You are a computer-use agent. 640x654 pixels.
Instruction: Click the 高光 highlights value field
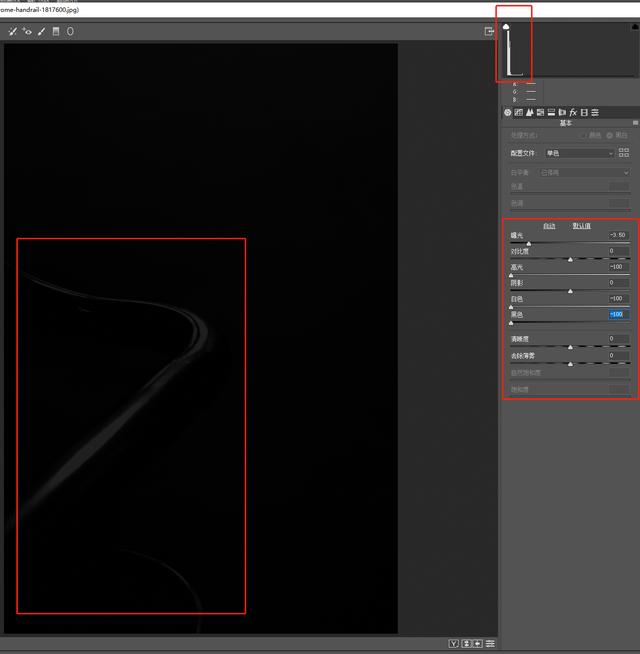tap(619, 267)
